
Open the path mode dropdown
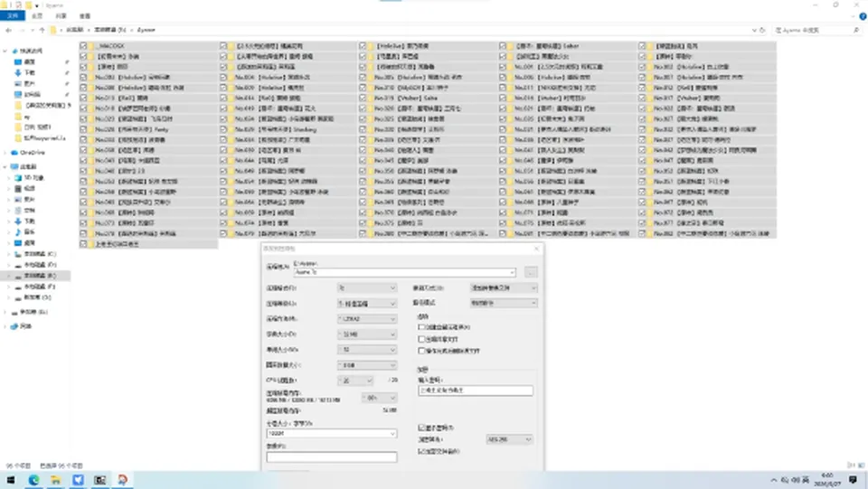pyautogui.click(x=504, y=303)
